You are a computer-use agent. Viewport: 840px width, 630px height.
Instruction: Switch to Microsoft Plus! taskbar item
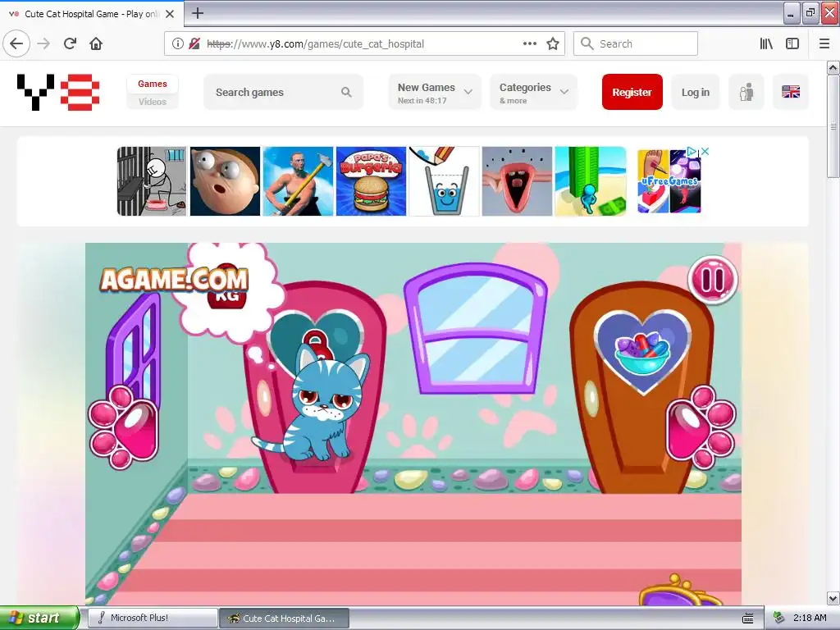pyautogui.click(x=153, y=618)
